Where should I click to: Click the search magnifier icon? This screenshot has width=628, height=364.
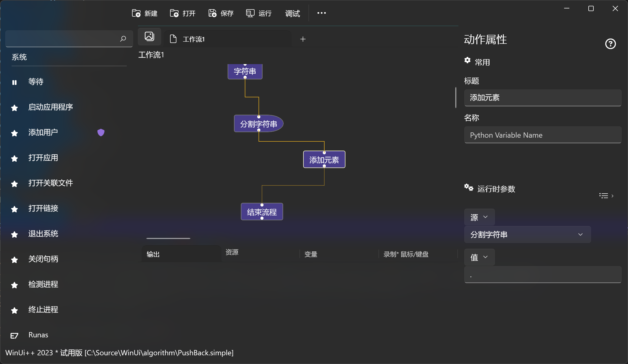click(123, 39)
